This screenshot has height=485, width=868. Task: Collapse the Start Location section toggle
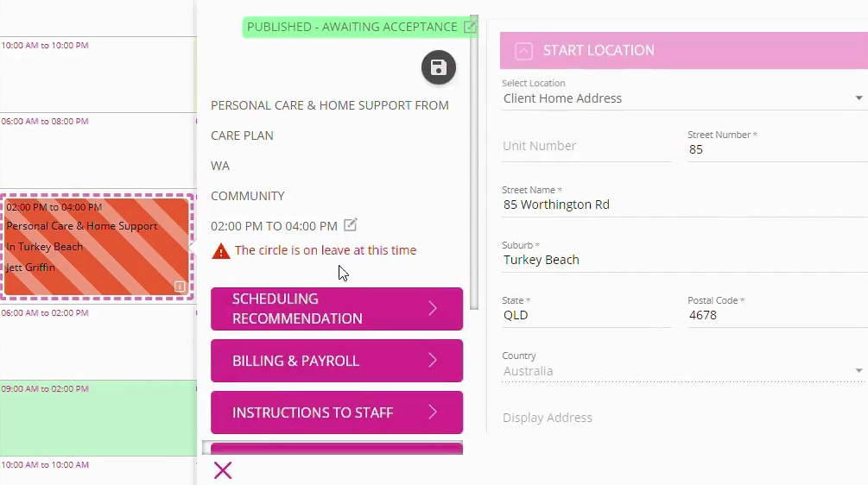coord(523,51)
